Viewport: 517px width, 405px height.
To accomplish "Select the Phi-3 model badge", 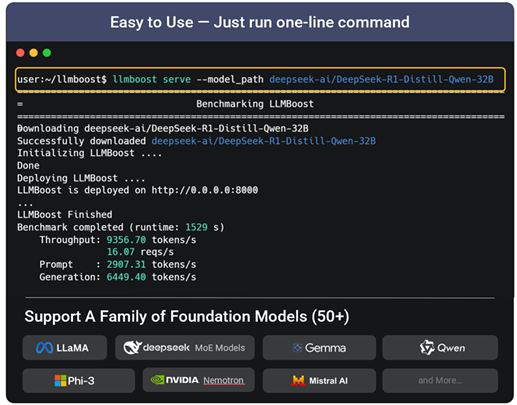I will (79, 380).
